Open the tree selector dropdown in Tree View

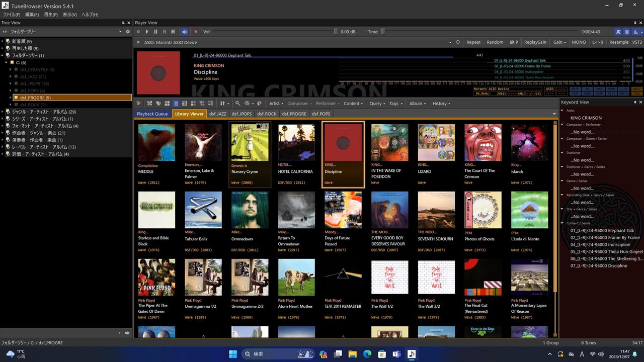120,32
